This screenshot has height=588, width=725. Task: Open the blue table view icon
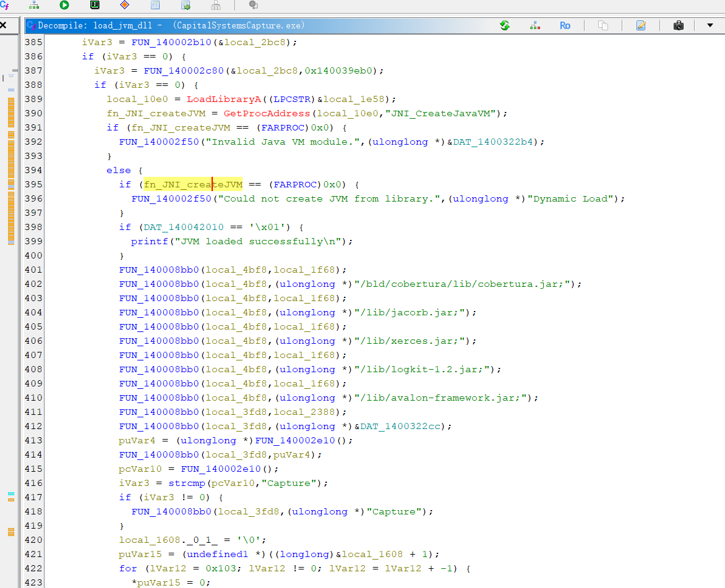click(x=155, y=6)
